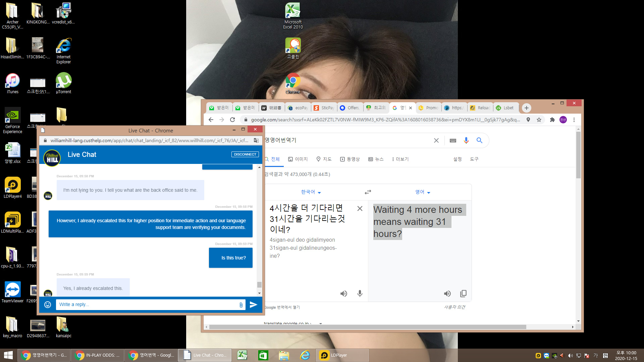The height and width of the screenshot is (362, 644).
Task: Open the File Explorer taskbar icon
Action: coord(284,355)
